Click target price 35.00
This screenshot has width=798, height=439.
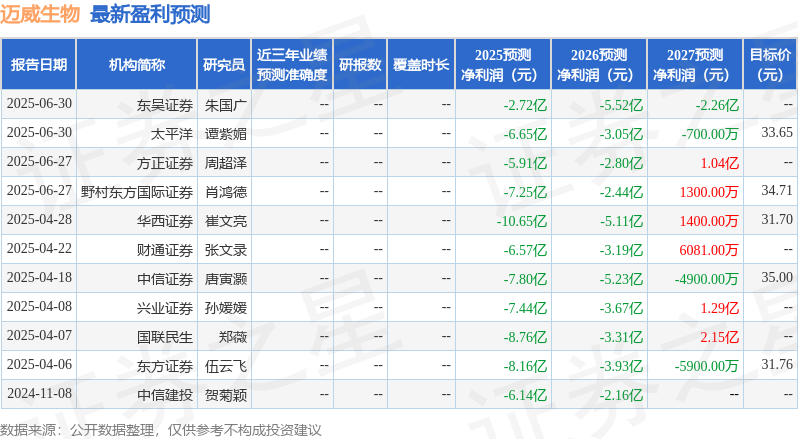(777, 278)
